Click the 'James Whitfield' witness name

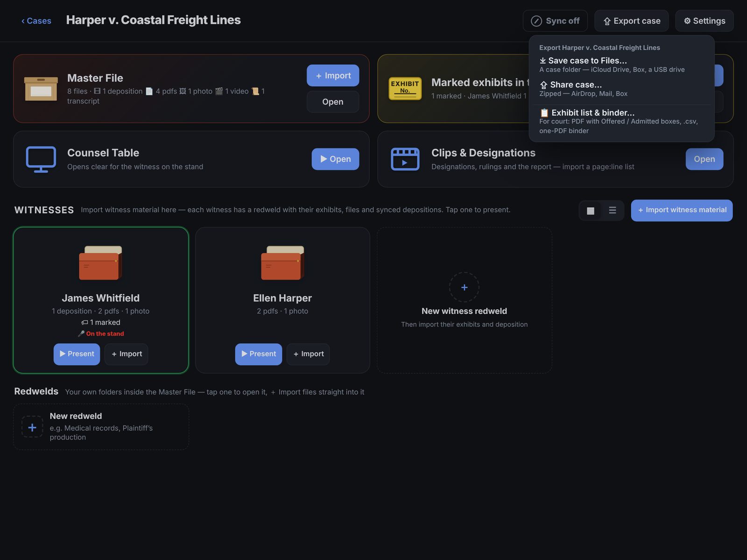pyautogui.click(x=101, y=298)
